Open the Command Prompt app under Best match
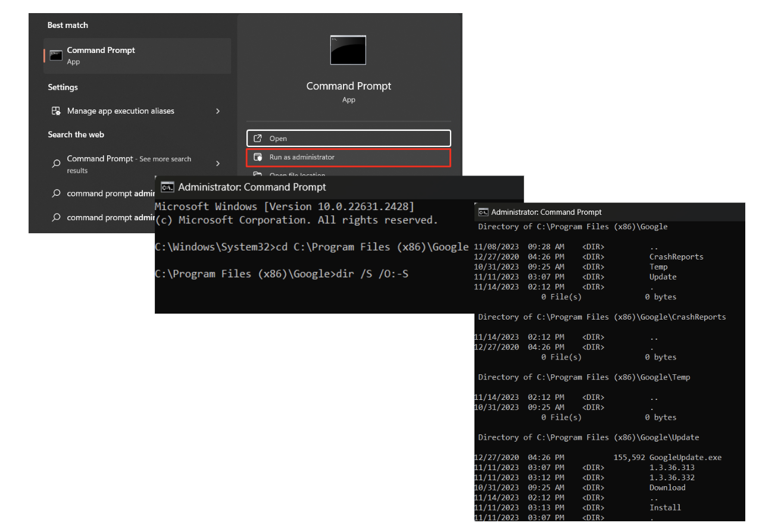The height and width of the screenshot is (532, 781). point(138,56)
